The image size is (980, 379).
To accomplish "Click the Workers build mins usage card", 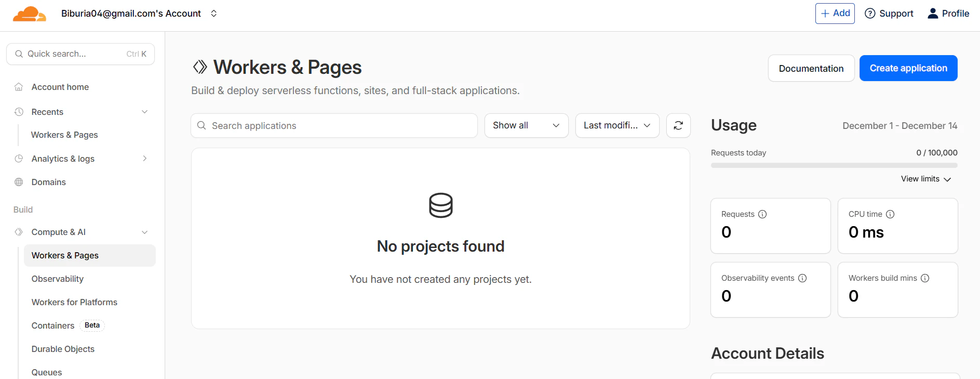I will (898, 290).
